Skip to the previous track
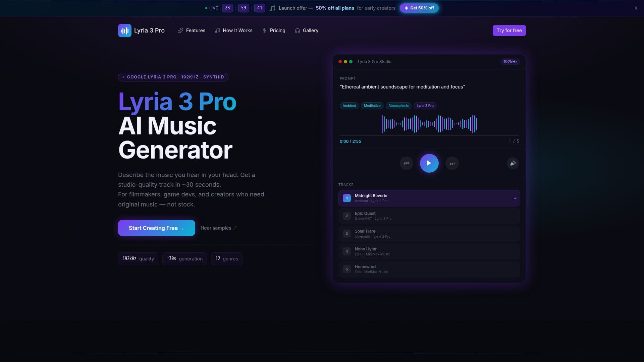This screenshot has width=644, height=362. click(x=406, y=163)
